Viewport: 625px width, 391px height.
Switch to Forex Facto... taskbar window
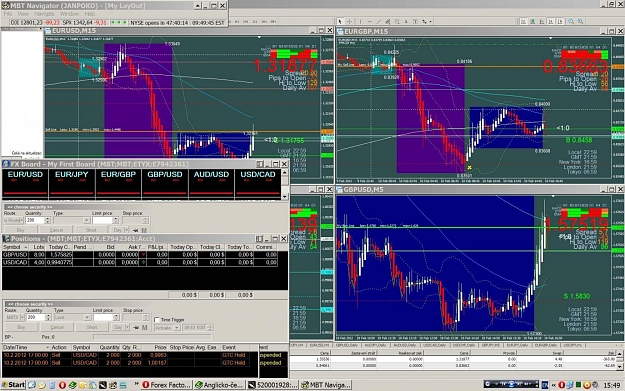(x=166, y=385)
